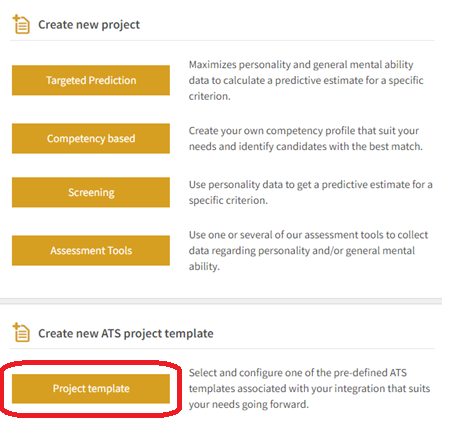Screen dimensions: 457x447
Task: Click 'Select and configure one of the pre-defined ATS' line
Action: 298,373
